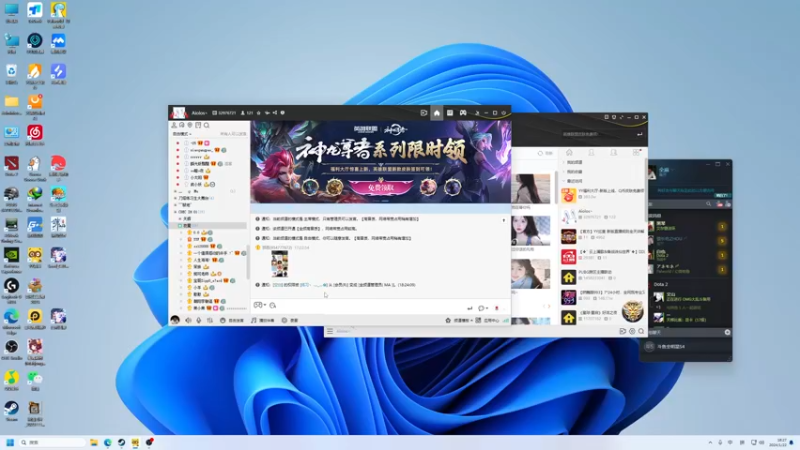Click the search icon above the member list
The height and width of the screenshot is (450, 800).
click(x=207, y=126)
